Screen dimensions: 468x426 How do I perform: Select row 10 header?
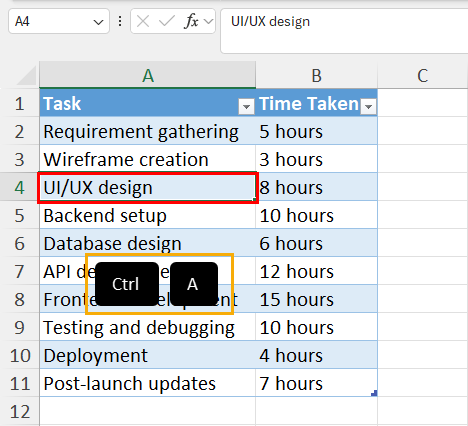[x=20, y=355]
